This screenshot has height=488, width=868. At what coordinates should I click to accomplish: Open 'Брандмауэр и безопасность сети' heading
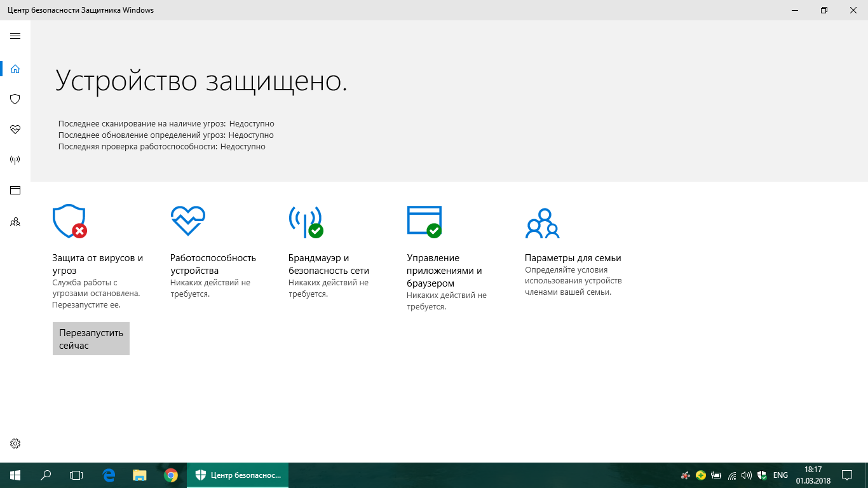pos(329,264)
